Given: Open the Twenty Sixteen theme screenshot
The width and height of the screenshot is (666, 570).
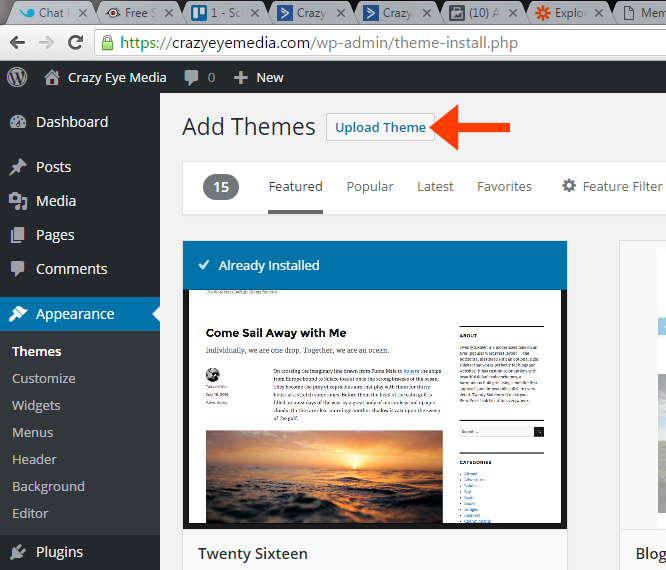Looking at the screenshot, I should coord(375,407).
